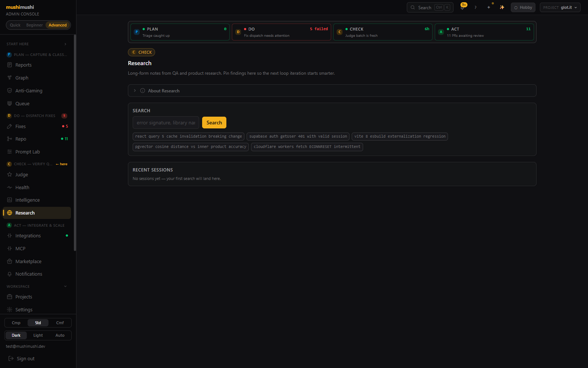This screenshot has width=588, height=368.
Task: Click the search magnifier icon in top bar
Action: [x=413, y=7]
